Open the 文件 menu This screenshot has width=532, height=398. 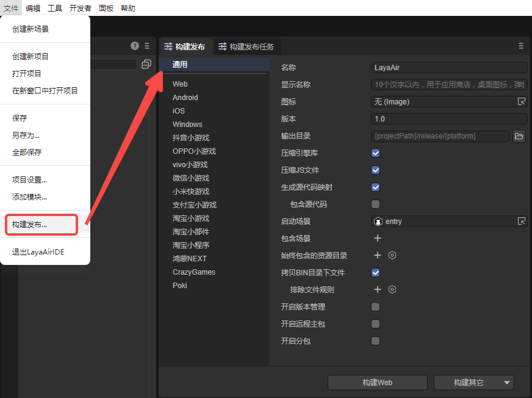click(11, 8)
